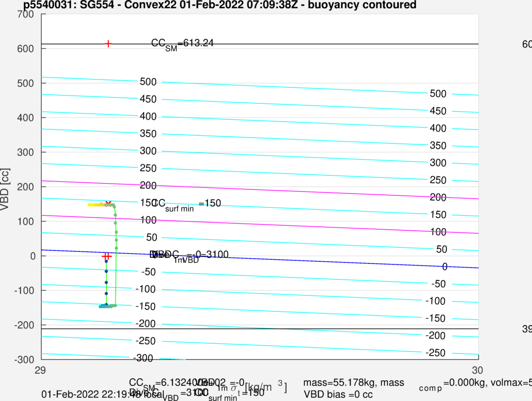Click the blue zero contour label 0 at right
The width and height of the screenshot is (532, 401).
coord(445,266)
